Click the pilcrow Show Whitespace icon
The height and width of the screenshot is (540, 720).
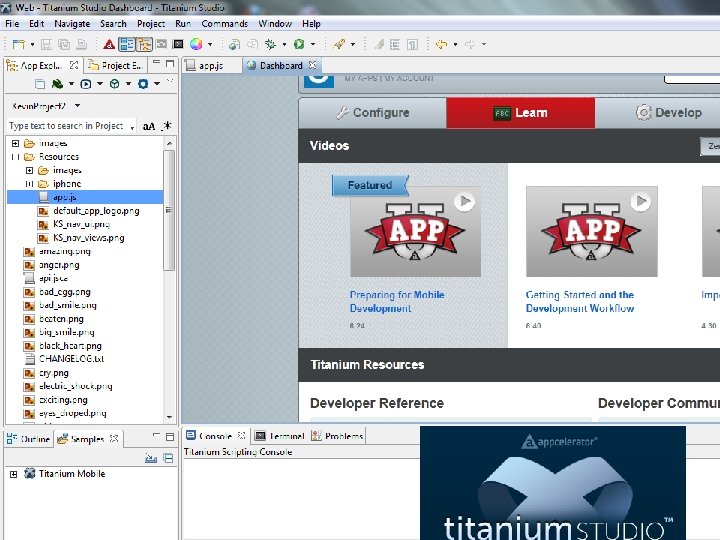click(412, 45)
